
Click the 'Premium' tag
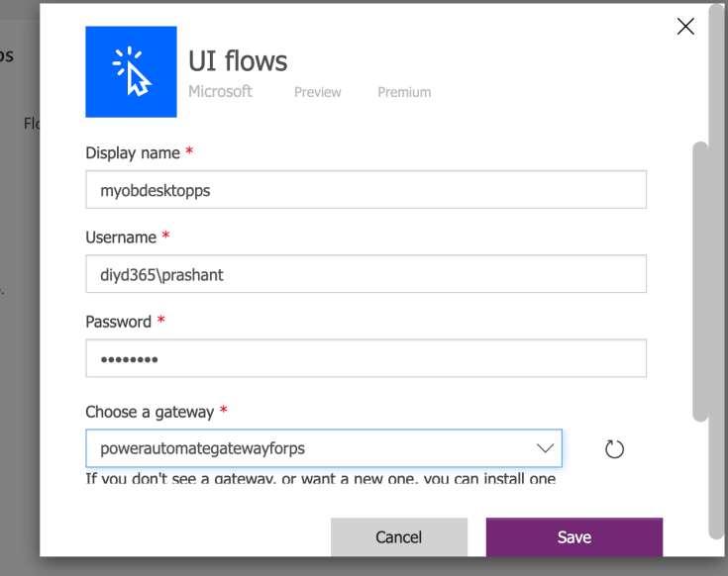click(x=404, y=92)
